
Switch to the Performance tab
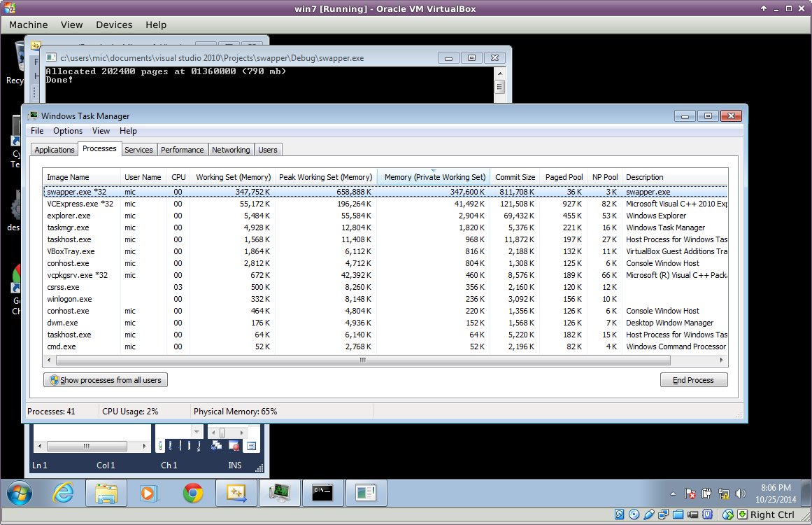pos(183,150)
